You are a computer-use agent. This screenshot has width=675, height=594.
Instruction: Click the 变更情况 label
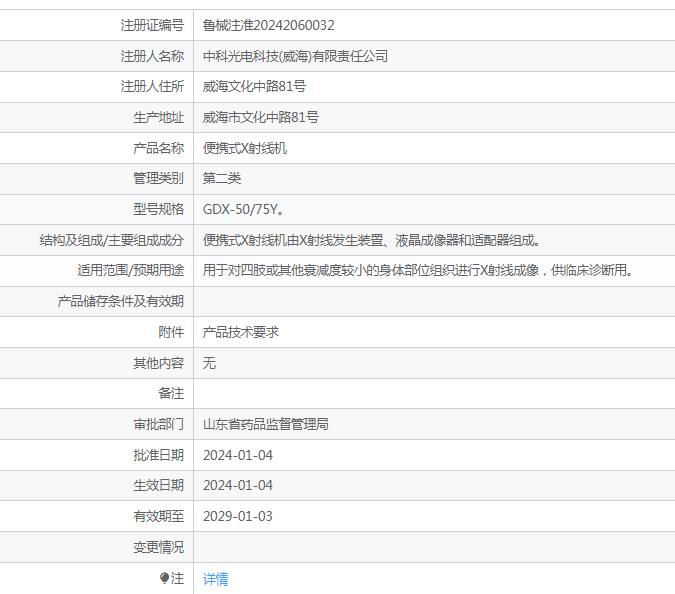(x=159, y=548)
